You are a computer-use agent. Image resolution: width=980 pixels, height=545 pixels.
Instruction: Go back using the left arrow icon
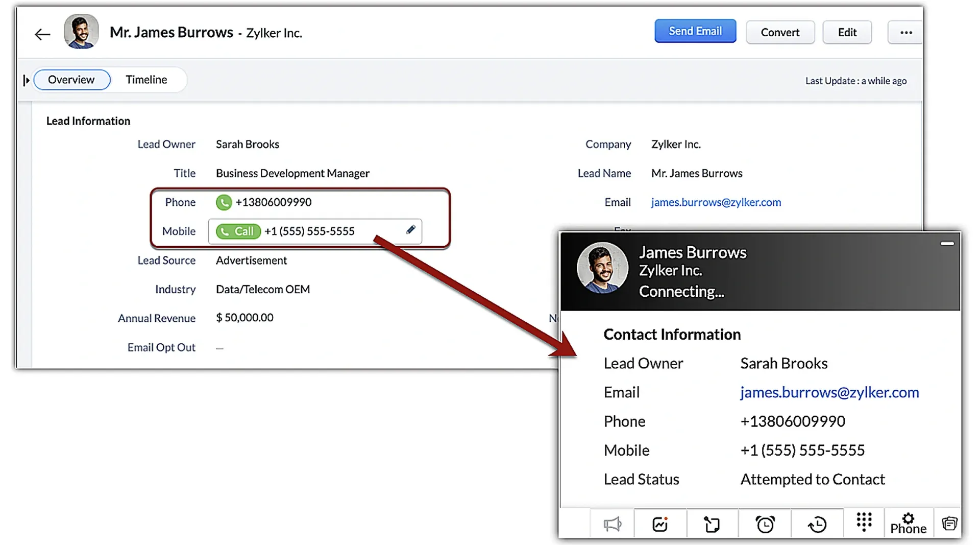(42, 34)
